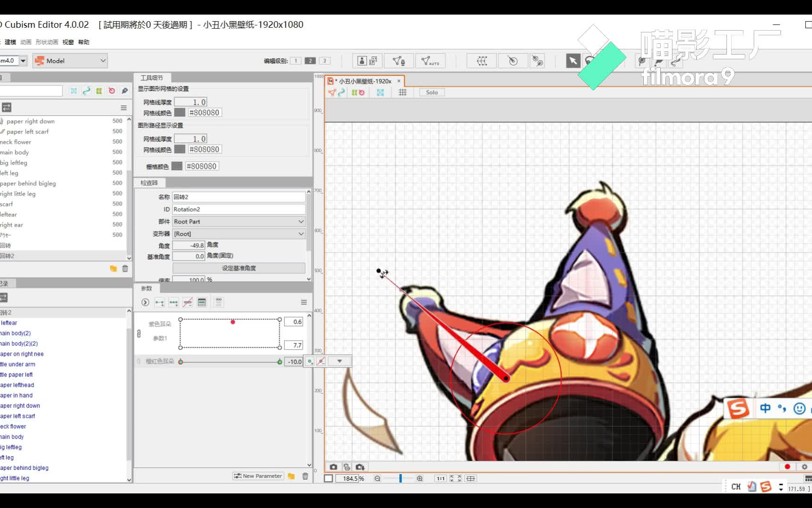Open the parameter settings list icon
Screen dimensions: 812x508
click(202, 302)
